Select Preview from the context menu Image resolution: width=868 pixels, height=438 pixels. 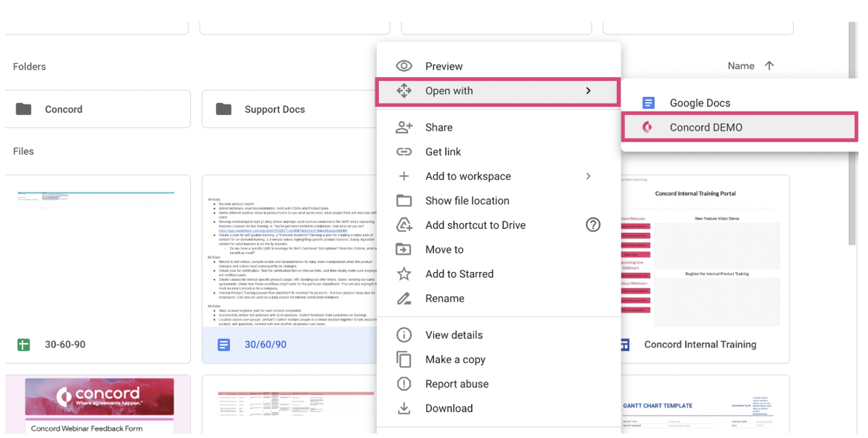point(499,67)
